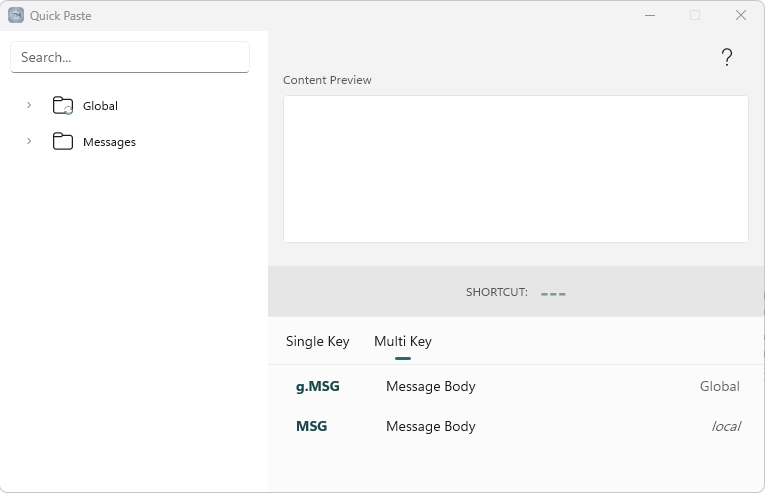
Task: Open the help question mark icon
Action: coord(726,57)
